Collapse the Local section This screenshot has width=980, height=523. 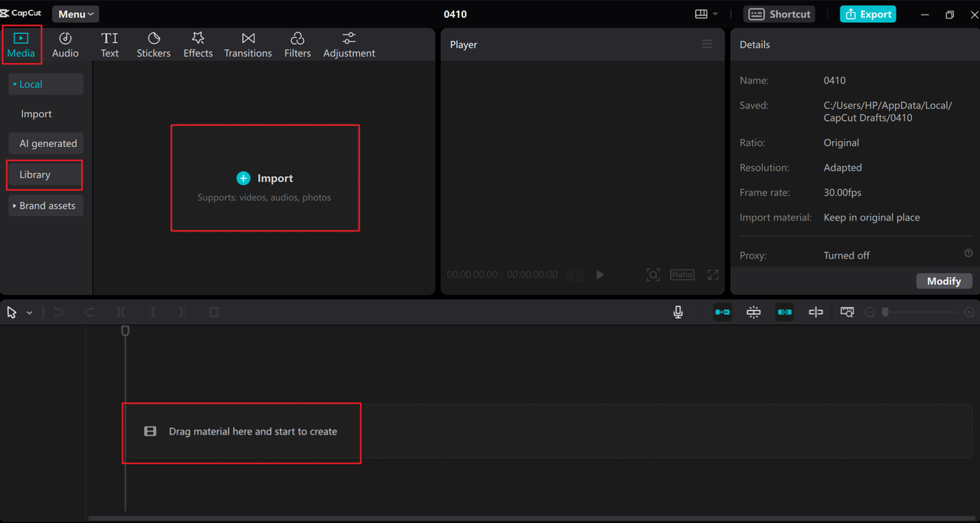pos(46,84)
